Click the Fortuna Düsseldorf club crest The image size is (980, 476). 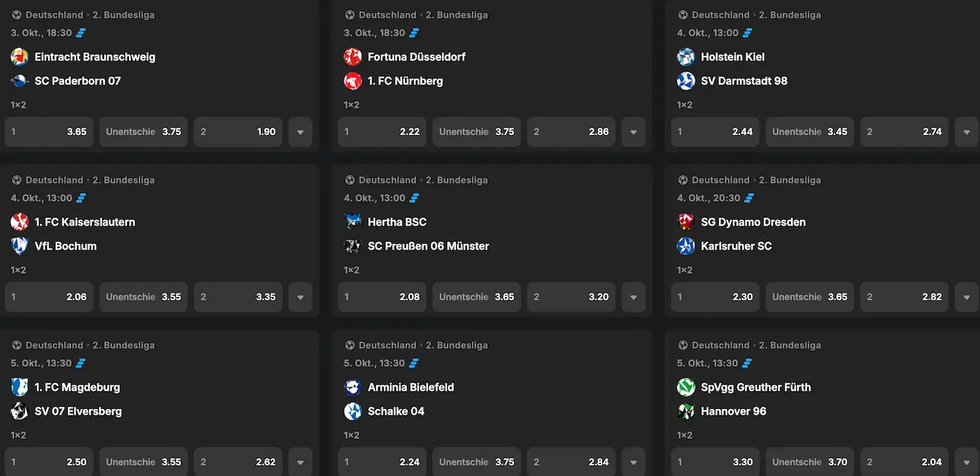pos(353,57)
